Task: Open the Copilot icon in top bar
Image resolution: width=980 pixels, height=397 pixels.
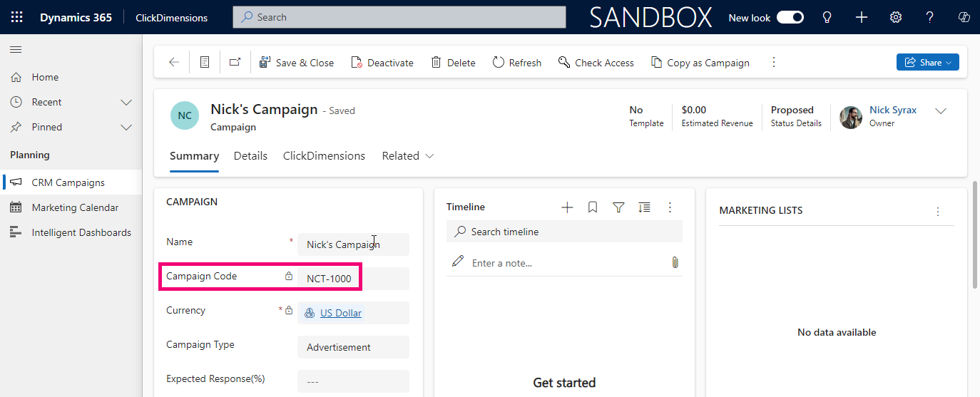Action: click(964, 17)
